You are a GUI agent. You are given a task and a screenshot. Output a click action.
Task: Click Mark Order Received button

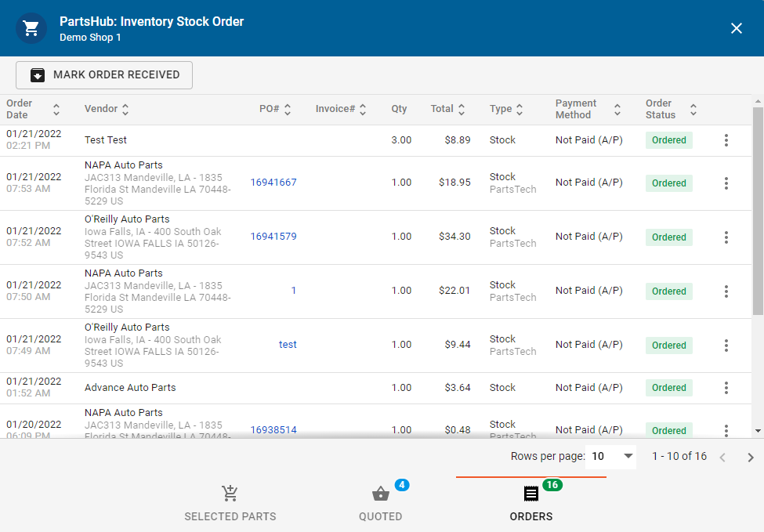click(x=104, y=75)
